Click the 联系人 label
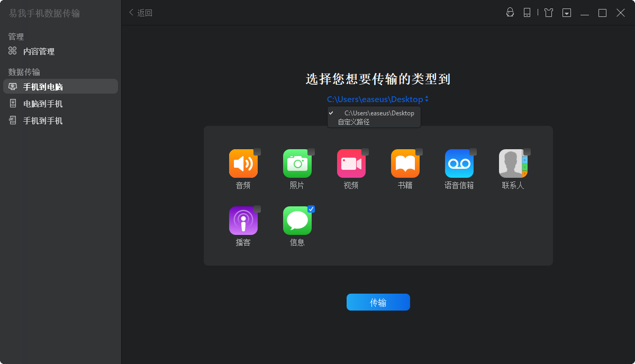 (x=513, y=185)
